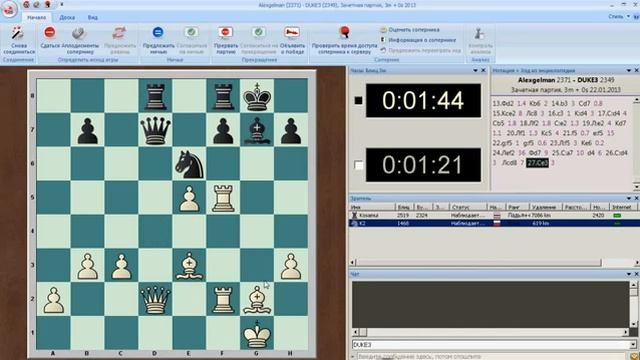This screenshot has height=360, width=640.
Task: Select the white king on g1
Action: coord(257,333)
